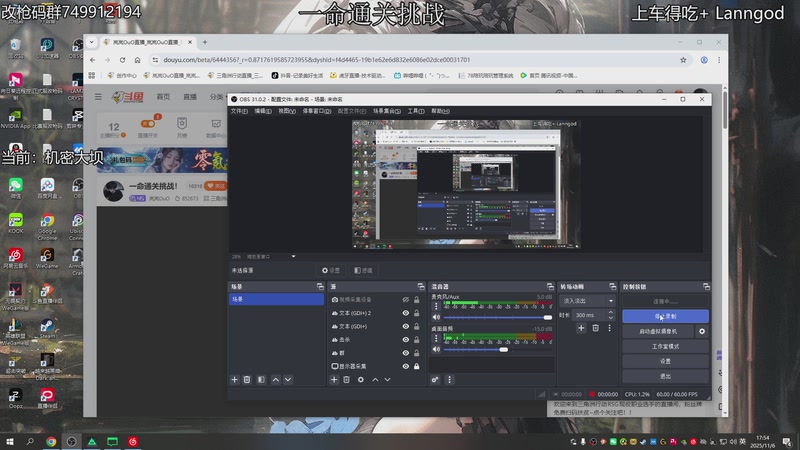The width and height of the screenshot is (800, 450).
Task: Hide the 显示器采集 source
Action: [x=406, y=366]
